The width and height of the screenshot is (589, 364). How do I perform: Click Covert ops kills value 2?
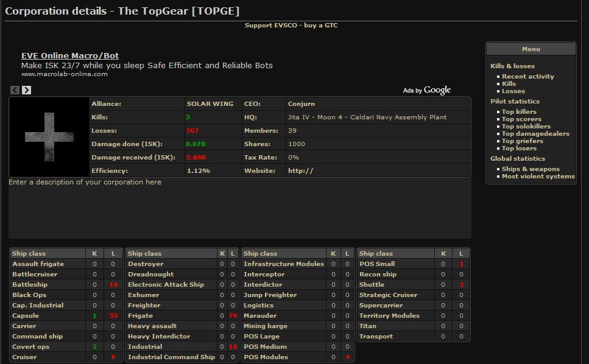[x=94, y=347]
